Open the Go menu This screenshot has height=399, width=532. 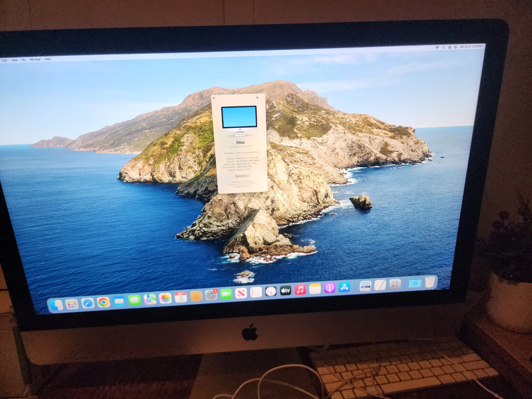24,59
